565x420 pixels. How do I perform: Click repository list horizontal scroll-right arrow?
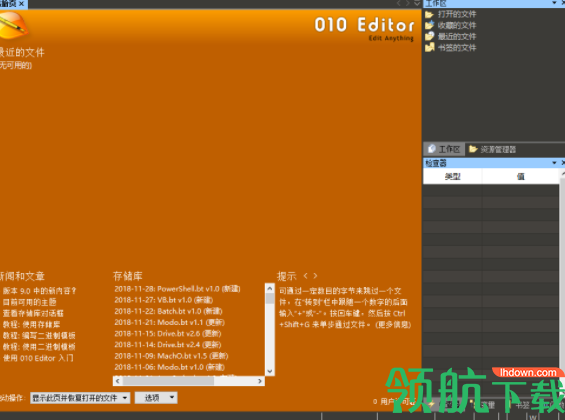(260, 381)
